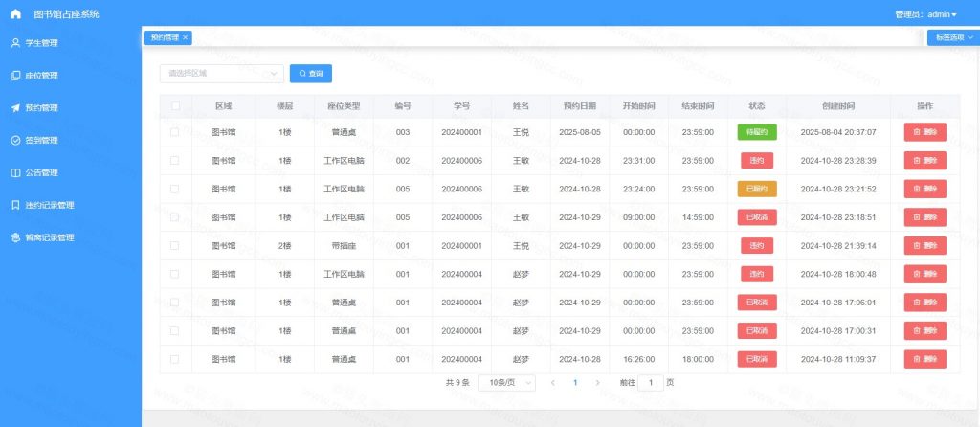This screenshot has height=427, width=980.
Task: Check the row created 2024-10-28 11:09:37
Action: coord(175,359)
